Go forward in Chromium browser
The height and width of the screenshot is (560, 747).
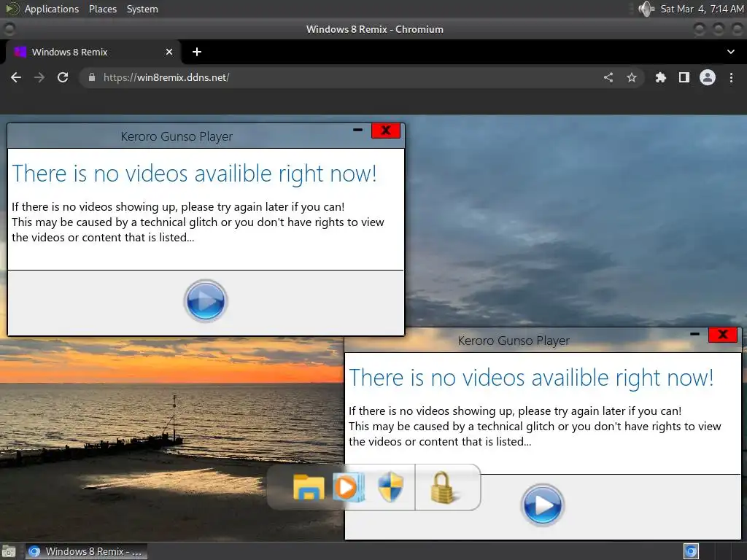(x=39, y=77)
